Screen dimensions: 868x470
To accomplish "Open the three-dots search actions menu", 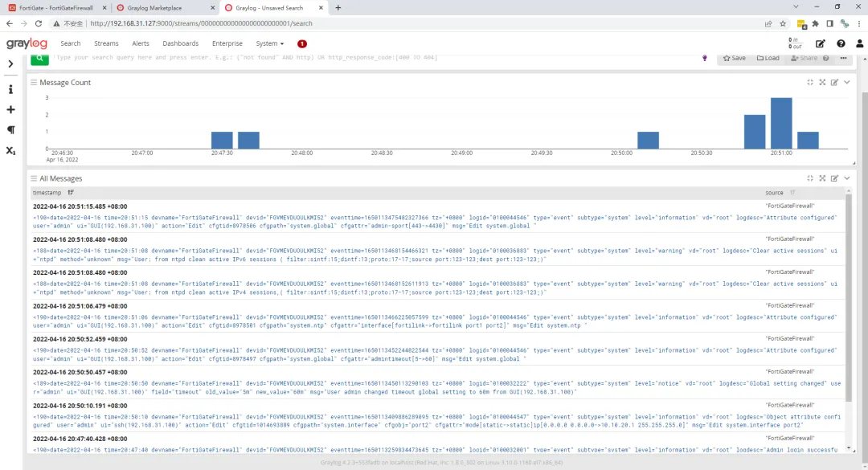I will point(843,58).
